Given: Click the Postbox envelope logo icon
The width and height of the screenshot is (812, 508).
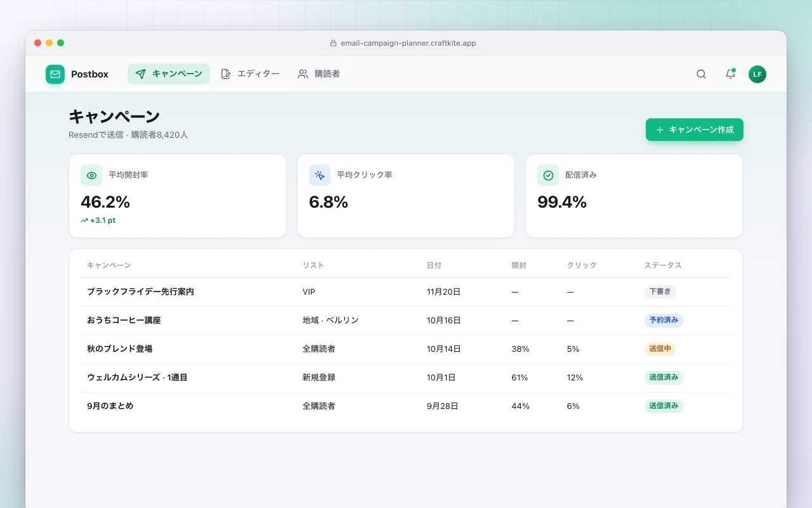Looking at the screenshot, I should 55,74.
